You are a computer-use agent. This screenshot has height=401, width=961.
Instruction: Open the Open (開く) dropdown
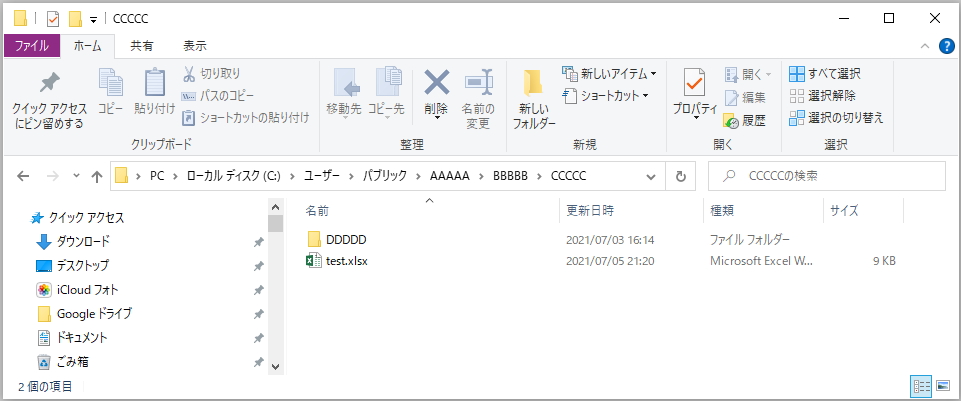[x=748, y=74]
